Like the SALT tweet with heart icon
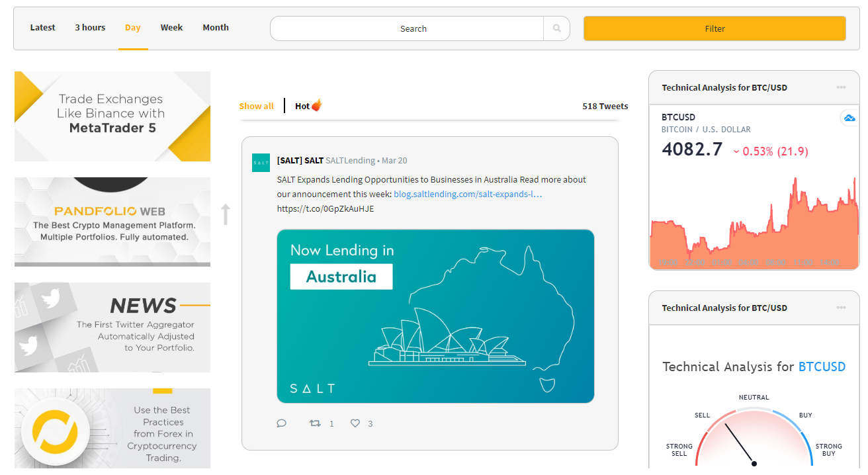The image size is (868, 475). [355, 423]
